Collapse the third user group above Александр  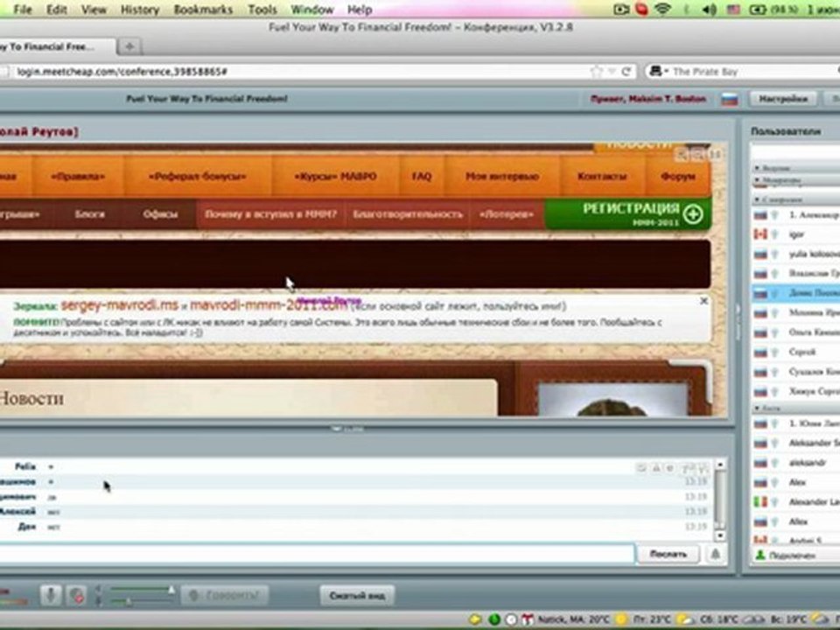tap(757, 199)
